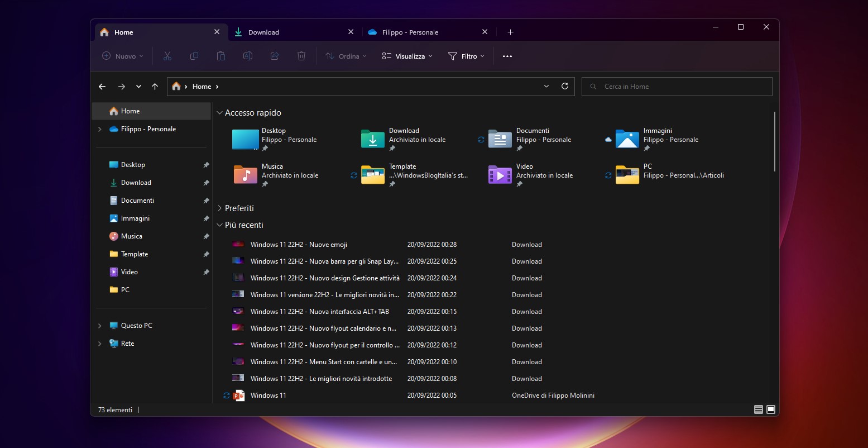
Task: Click the Cerca in Home search box
Action: pos(677,87)
